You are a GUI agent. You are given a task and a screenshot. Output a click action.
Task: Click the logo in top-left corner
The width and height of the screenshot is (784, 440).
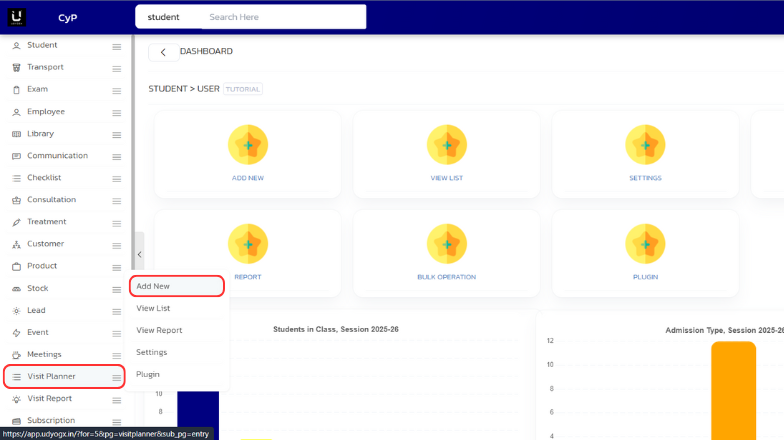click(x=17, y=17)
